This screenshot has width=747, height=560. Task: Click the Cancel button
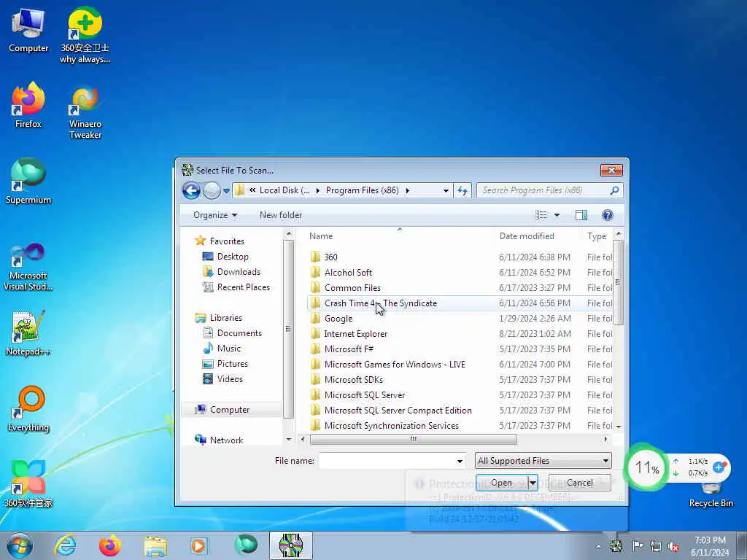(x=580, y=483)
